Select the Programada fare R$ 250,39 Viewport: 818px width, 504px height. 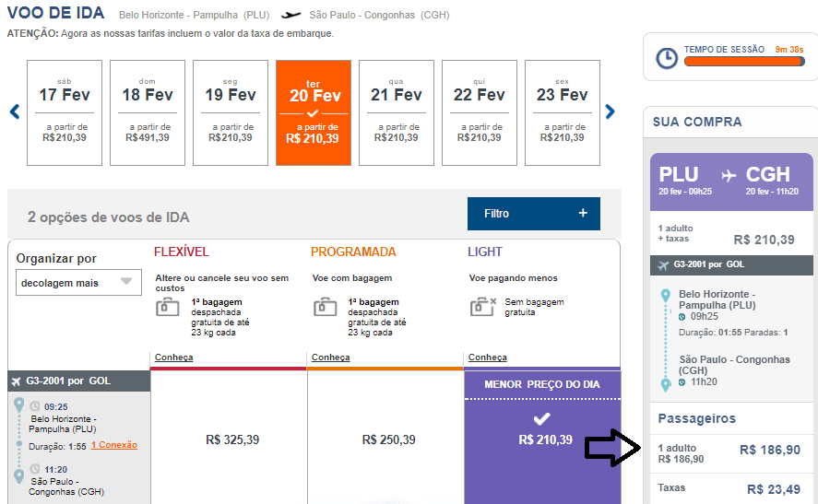(388, 440)
